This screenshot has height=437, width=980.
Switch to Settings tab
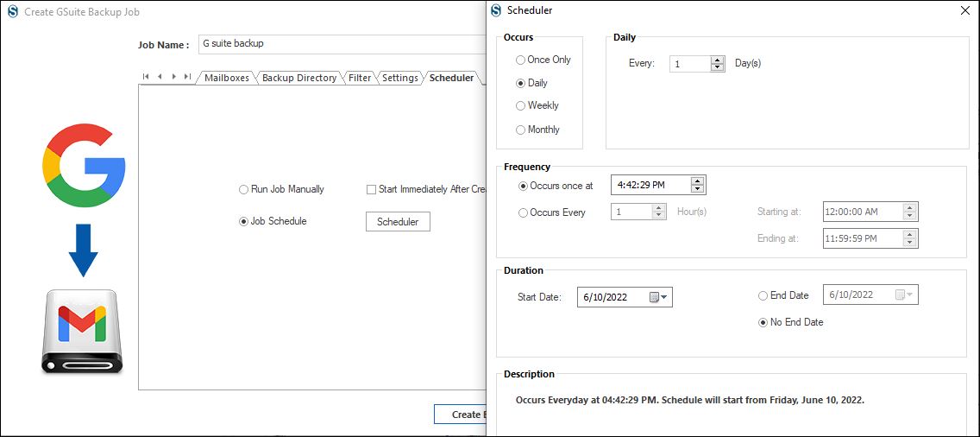click(400, 79)
